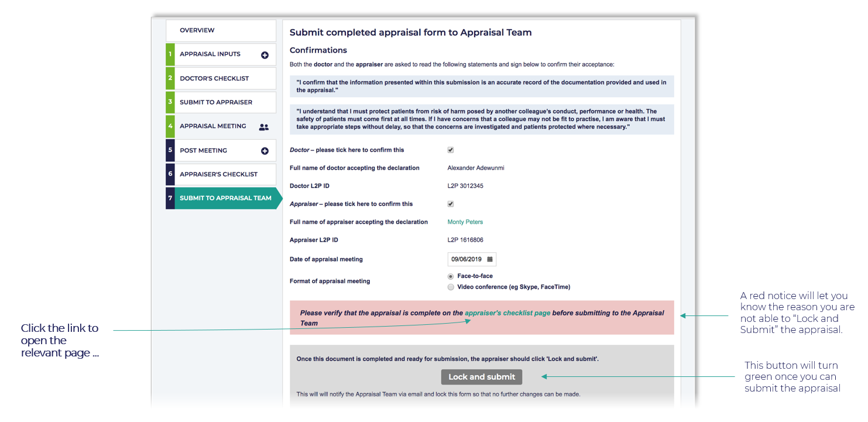Select Submit to Appraisal Team step
868x422 pixels.
[225, 198]
